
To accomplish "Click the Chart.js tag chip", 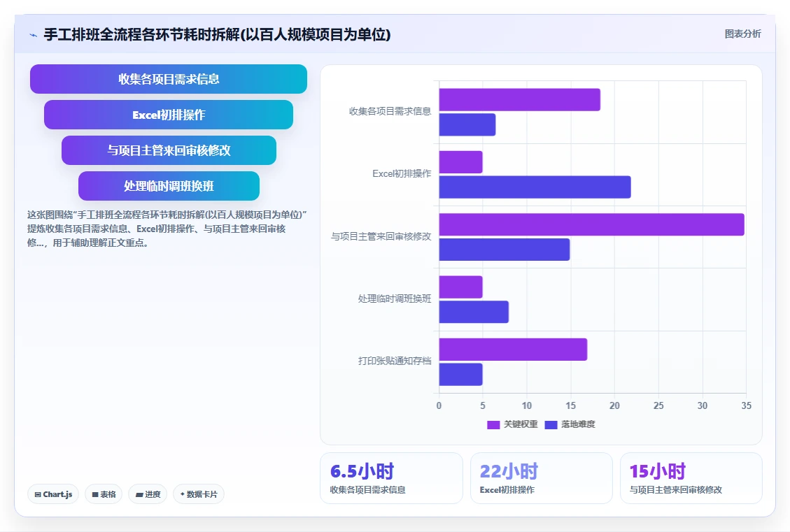I will coord(53,494).
